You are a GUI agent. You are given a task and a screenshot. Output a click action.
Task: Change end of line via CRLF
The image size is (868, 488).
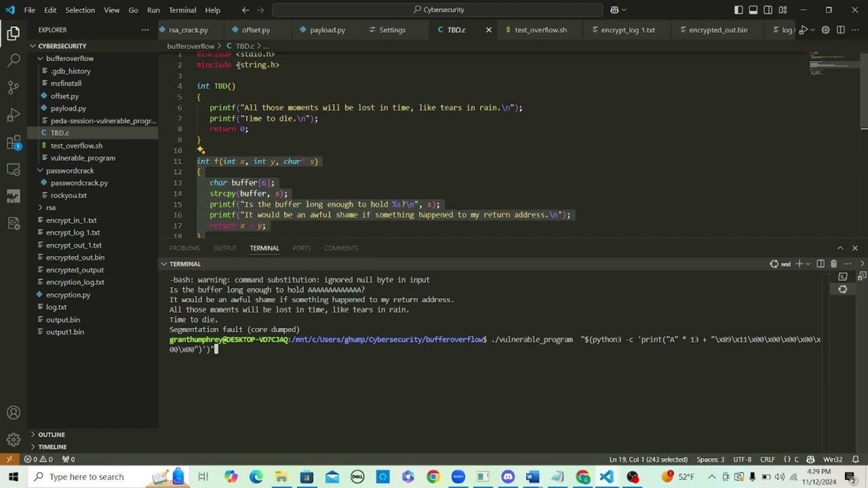[768, 459]
